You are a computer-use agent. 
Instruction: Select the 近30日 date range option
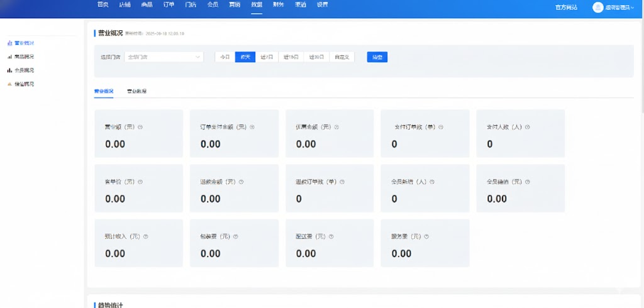point(316,57)
